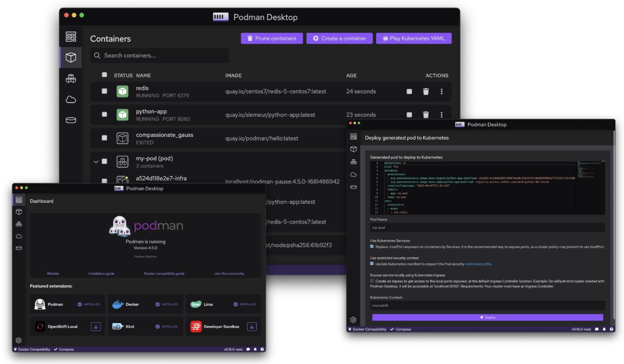Open the restricted profile link
This screenshot has width=624, height=364.
478,264
